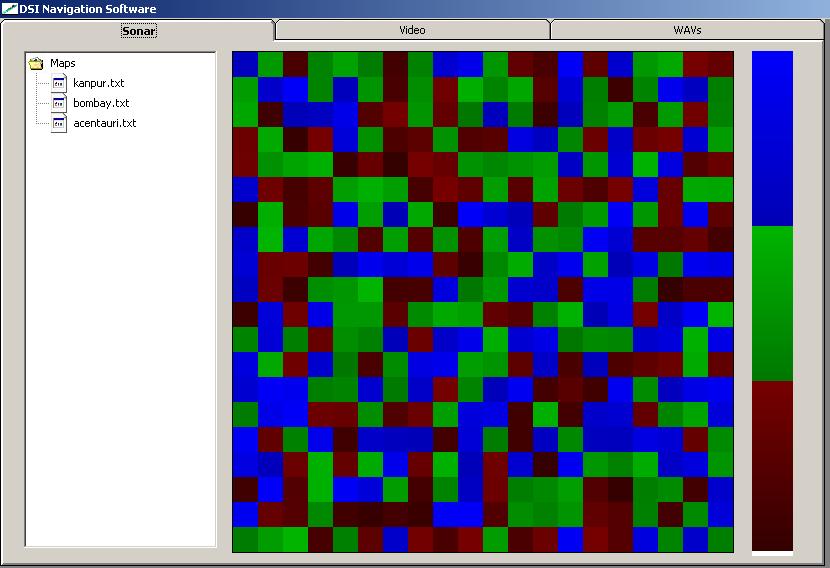This screenshot has height=568, width=830.
Task: Click the DSI Navigation Software title text
Action: coord(88,9)
